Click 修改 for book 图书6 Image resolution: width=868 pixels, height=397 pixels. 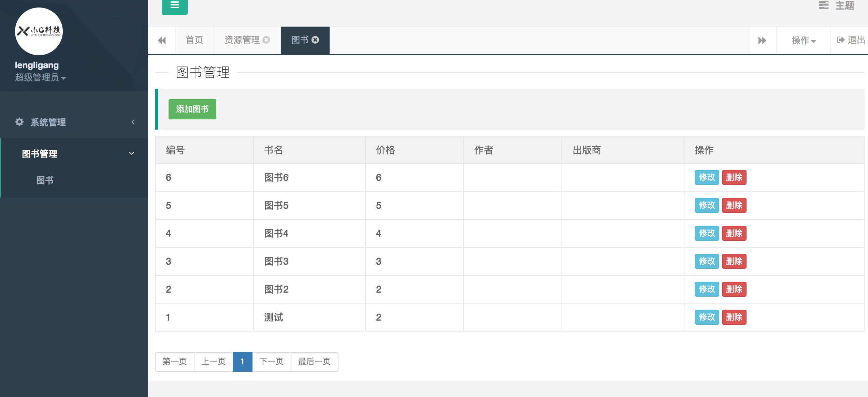click(706, 177)
